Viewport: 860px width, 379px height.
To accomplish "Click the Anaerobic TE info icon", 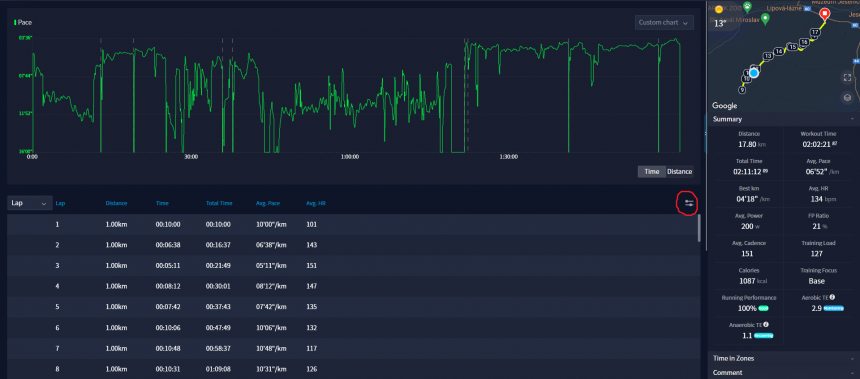I will (x=766, y=325).
